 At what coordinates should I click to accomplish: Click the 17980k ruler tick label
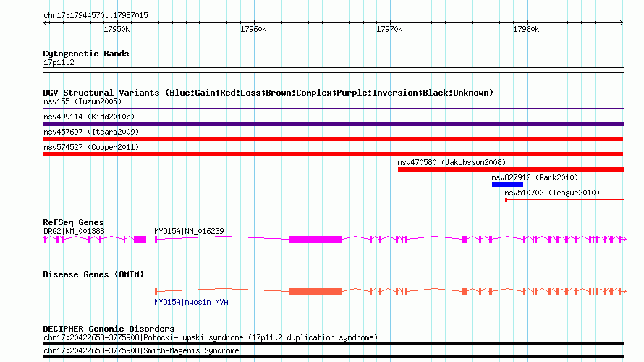tap(526, 29)
